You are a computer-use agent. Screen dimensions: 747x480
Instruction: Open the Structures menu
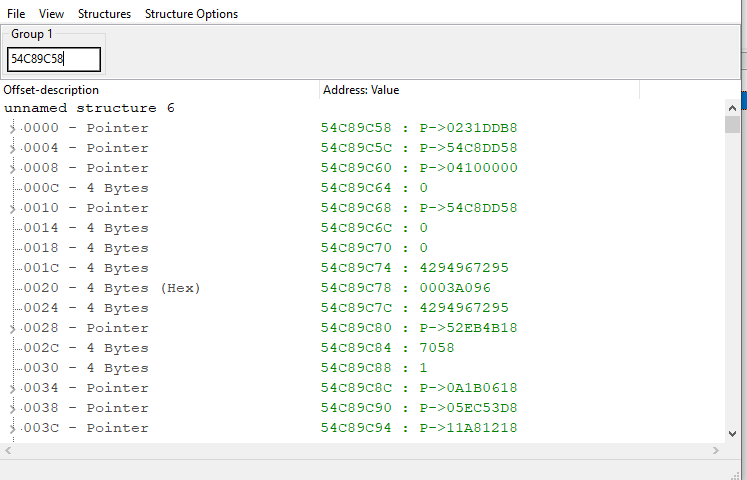click(x=104, y=14)
